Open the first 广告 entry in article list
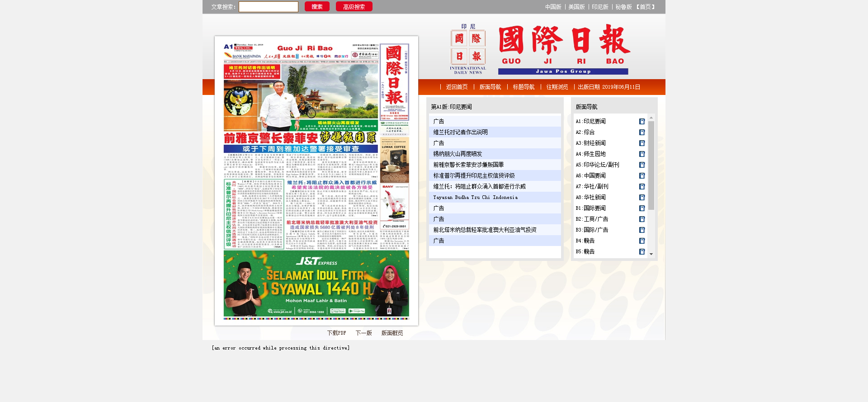Viewport: 868px width, 402px height. click(x=439, y=121)
